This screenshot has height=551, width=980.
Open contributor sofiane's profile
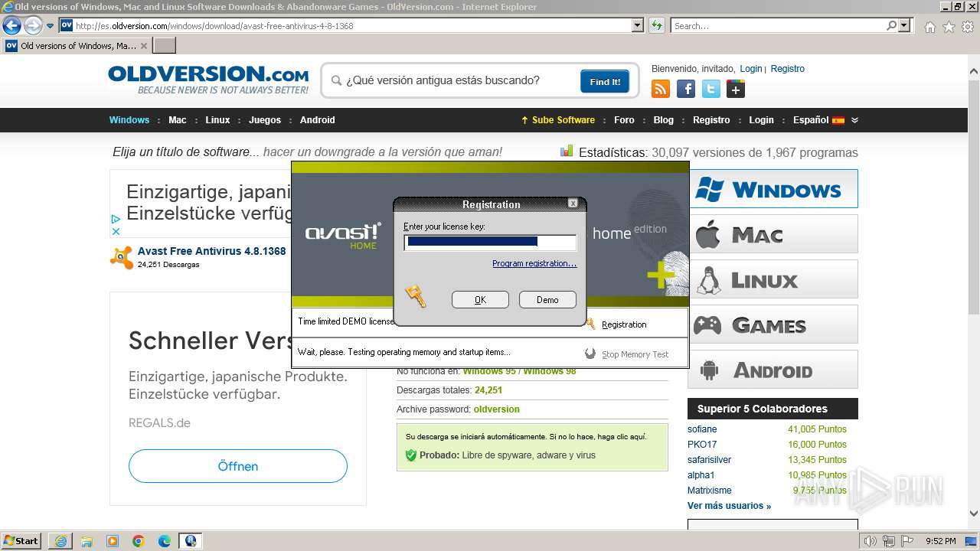coord(702,429)
